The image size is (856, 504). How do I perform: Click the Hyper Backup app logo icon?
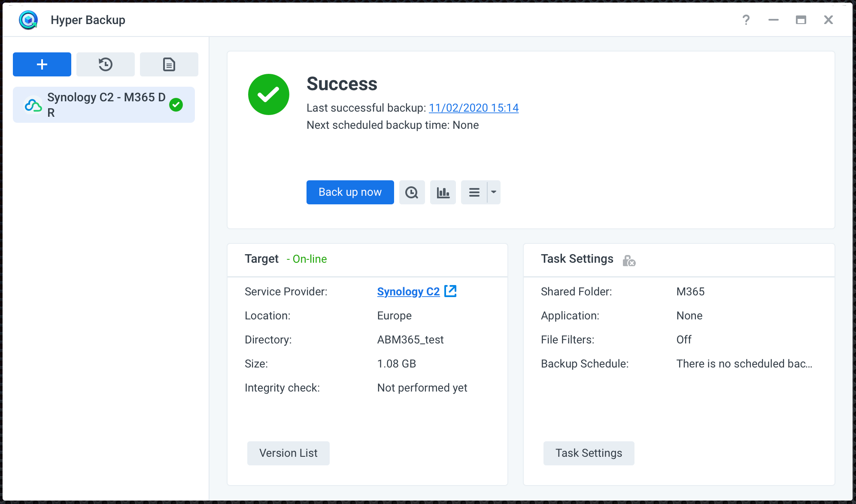click(28, 20)
